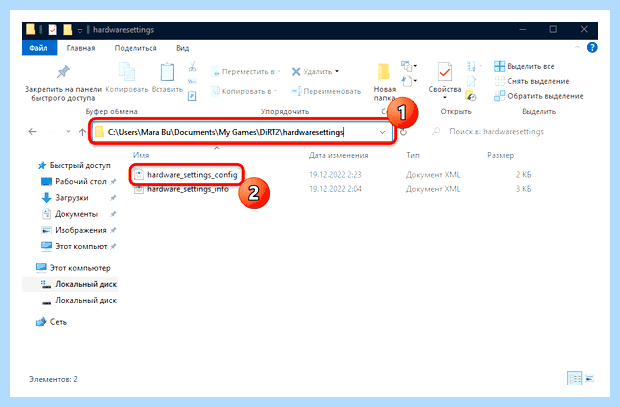Sort by the Тип column header
This screenshot has width=620, height=407.
[413, 155]
